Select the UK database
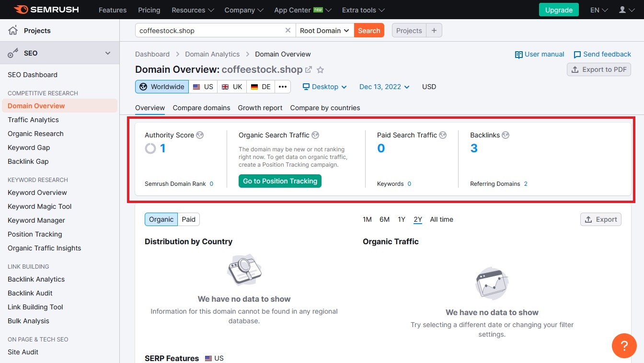 point(232,87)
